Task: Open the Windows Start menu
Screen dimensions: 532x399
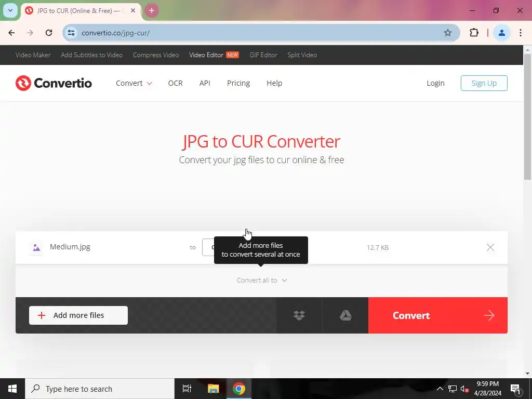Action: tap(12, 389)
